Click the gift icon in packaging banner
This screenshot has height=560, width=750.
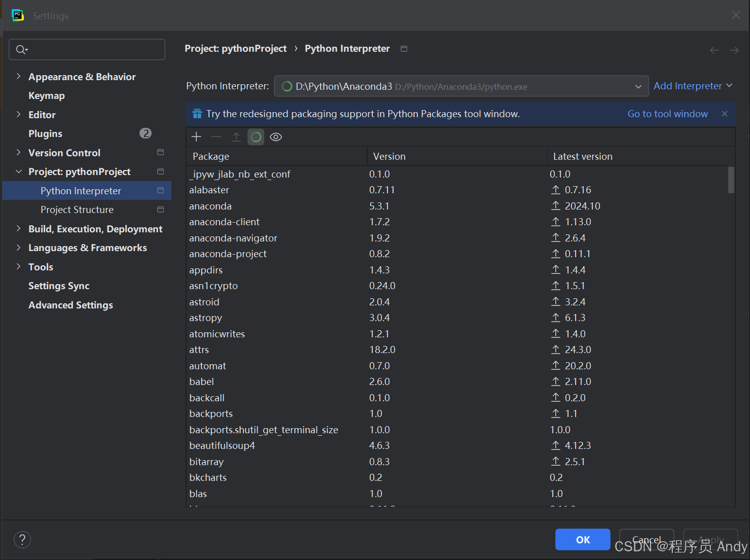pyautogui.click(x=197, y=114)
